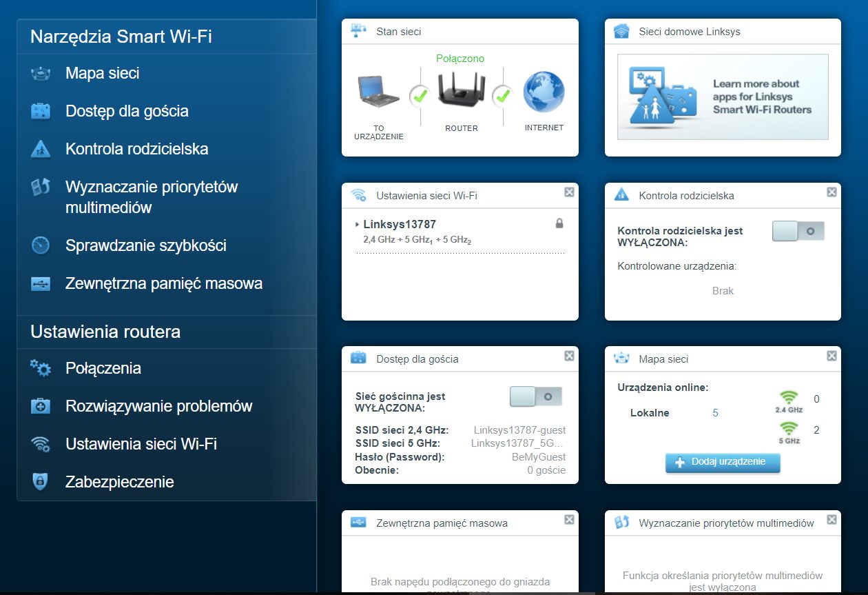The height and width of the screenshot is (595, 868).
Task: Enable the Kontrola rodzicielska toggle switch
Action: 798,232
